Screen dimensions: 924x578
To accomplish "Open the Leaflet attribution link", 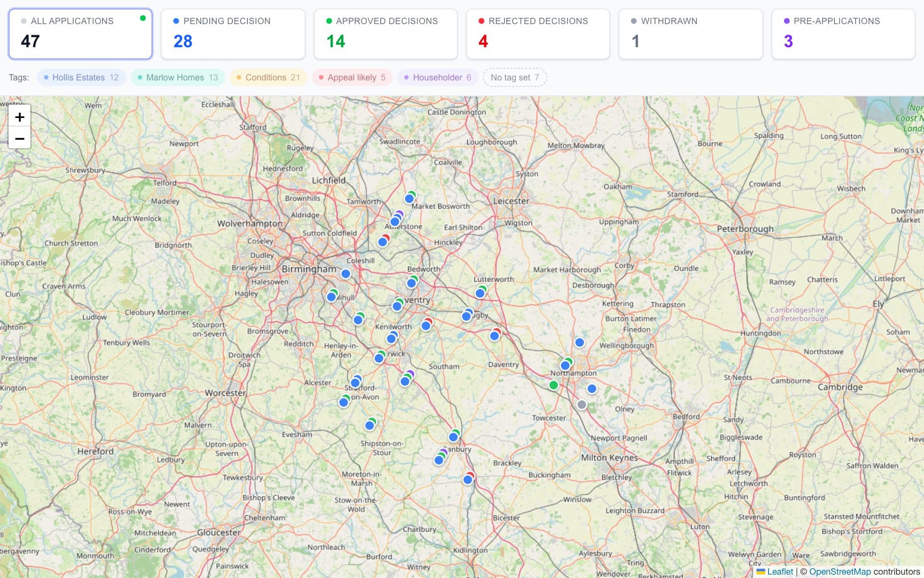I will [x=780, y=572].
